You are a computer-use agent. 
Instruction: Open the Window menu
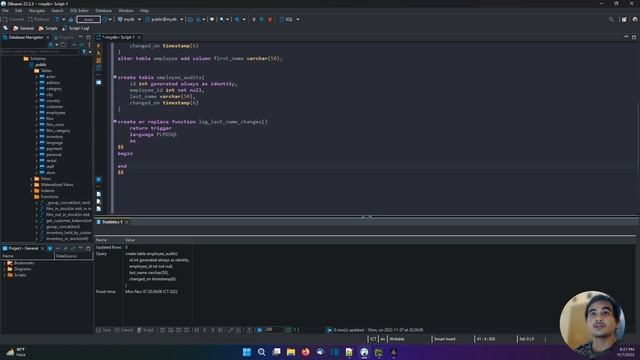pyautogui.click(x=126, y=11)
